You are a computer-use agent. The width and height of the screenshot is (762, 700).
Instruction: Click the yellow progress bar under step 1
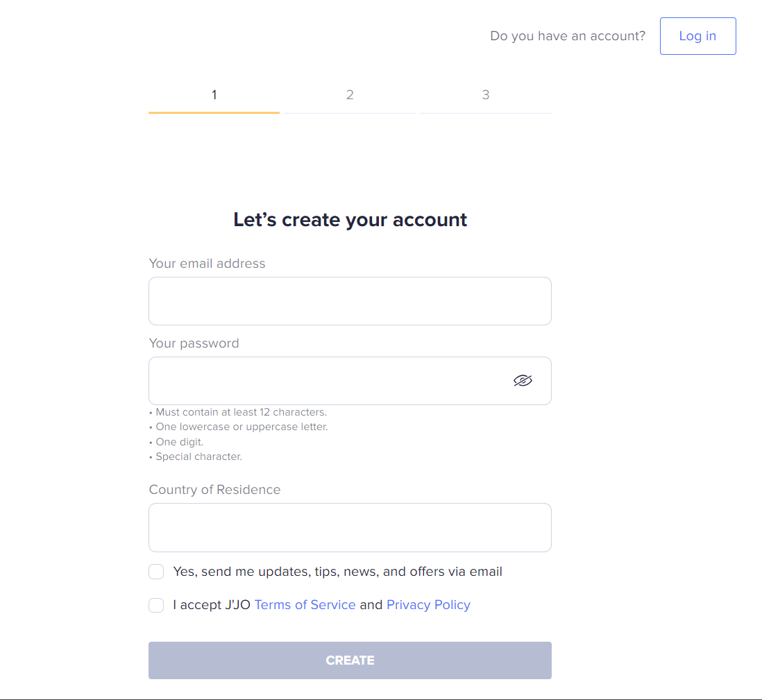214,112
